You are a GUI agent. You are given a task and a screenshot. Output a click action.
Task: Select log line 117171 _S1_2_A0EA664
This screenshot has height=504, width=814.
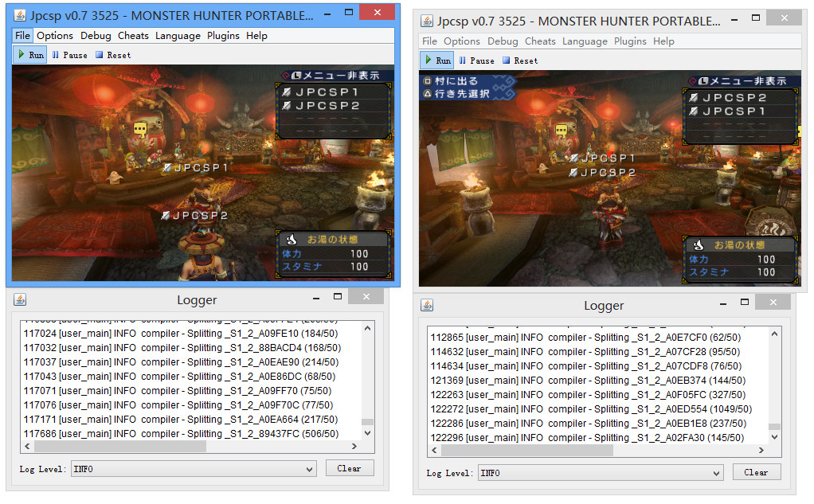[181, 420]
